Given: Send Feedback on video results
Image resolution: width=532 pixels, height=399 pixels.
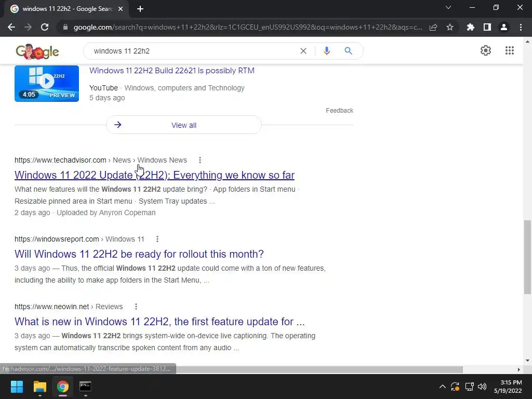Looking at the screenshot, I should point(339,111).
